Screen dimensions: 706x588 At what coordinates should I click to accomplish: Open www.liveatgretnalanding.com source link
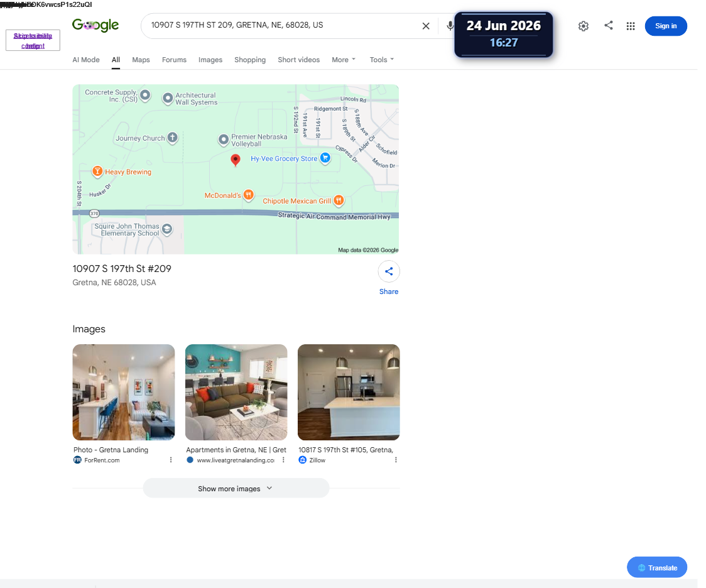click(x=230, y=460)
